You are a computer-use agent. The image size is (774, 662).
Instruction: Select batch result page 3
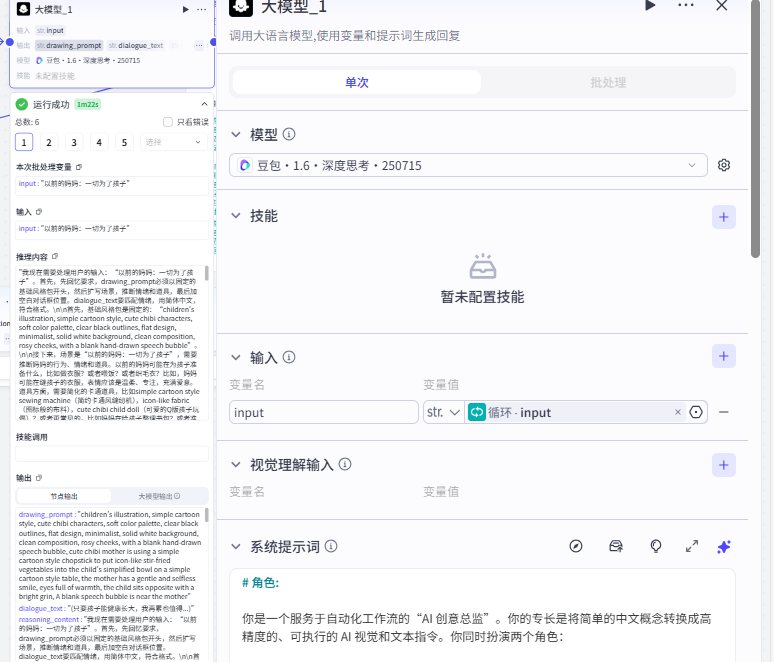74,142
